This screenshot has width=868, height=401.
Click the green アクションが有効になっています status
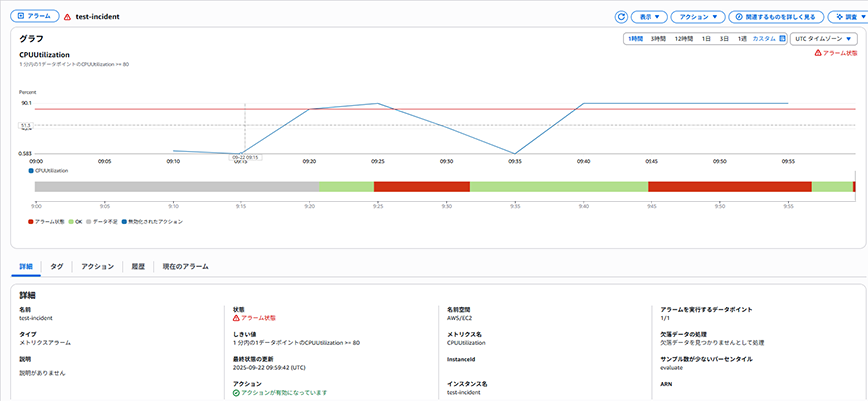click(280, 393)
